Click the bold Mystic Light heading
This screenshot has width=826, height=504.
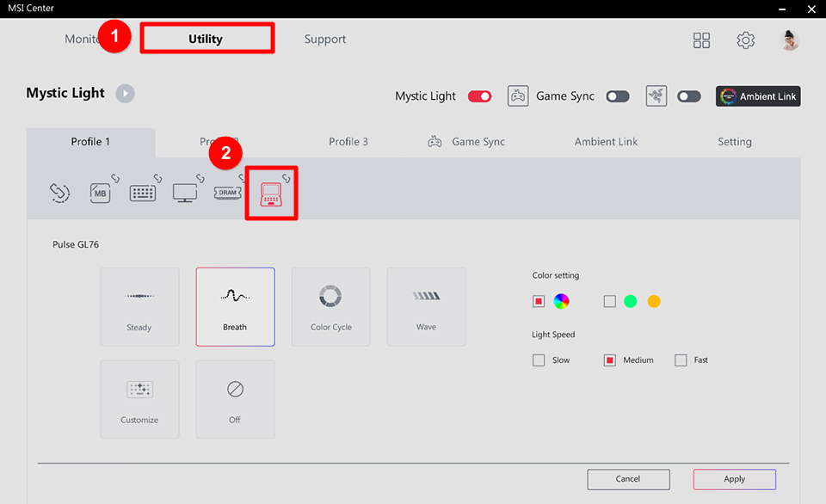[x=65, y=93]
